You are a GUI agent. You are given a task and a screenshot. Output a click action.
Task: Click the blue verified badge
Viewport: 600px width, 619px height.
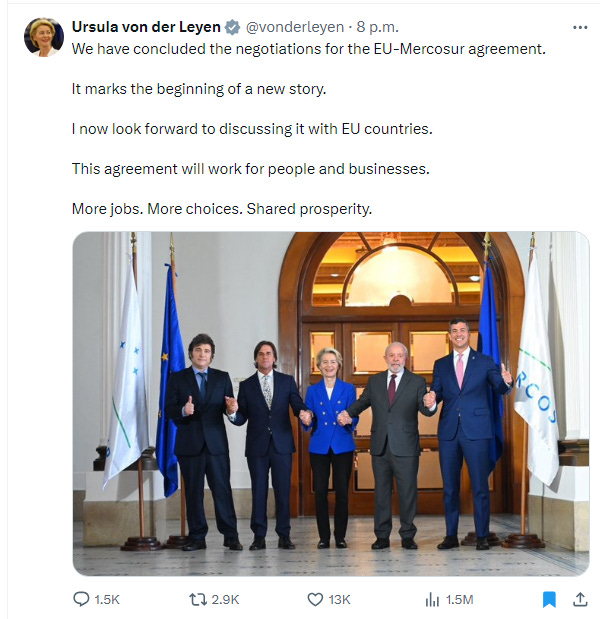tap(232, 27)
